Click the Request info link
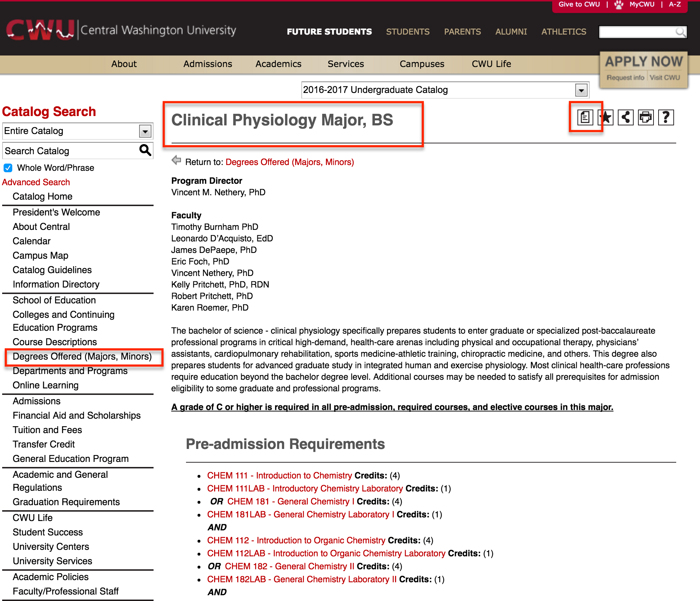700x601 pixels. pyautogui.click(x=625, y=77)
